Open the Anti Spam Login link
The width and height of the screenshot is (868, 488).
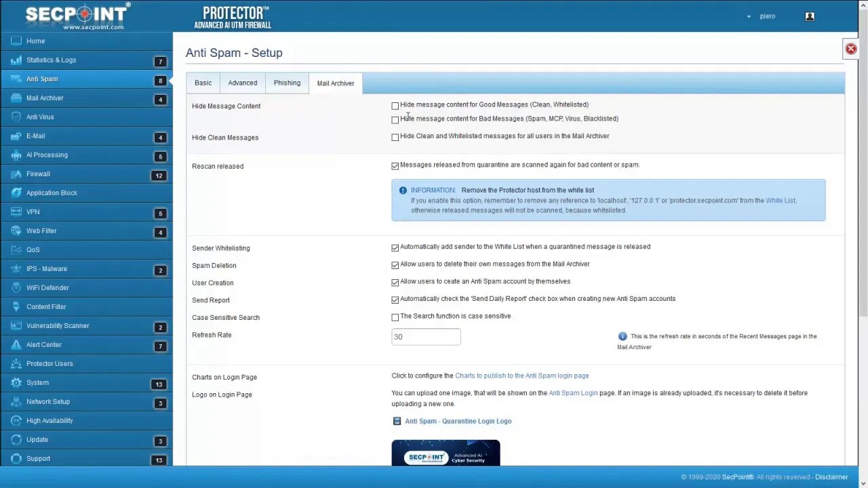coord(573,393)
